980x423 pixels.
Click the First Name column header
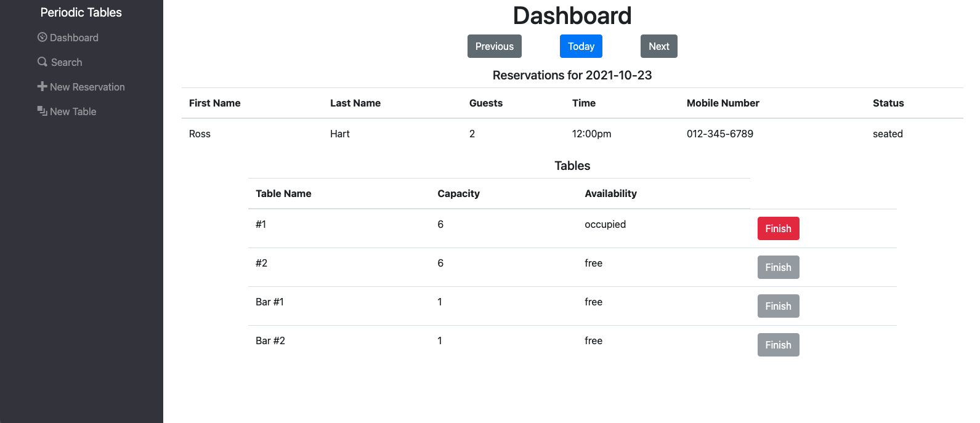215,103
